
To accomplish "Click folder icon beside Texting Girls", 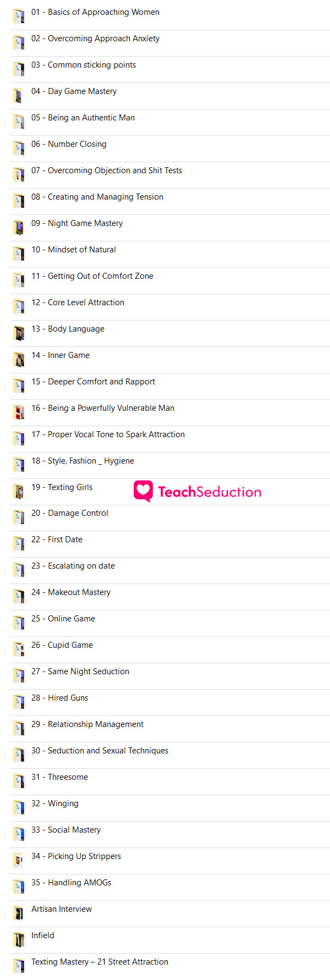I will pos(19,491).
